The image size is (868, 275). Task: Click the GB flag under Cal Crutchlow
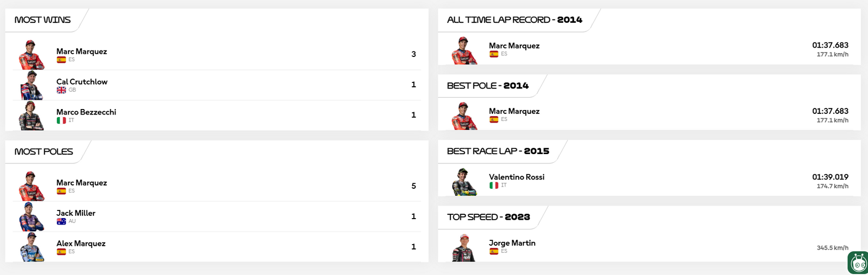[x=61, y=90]
